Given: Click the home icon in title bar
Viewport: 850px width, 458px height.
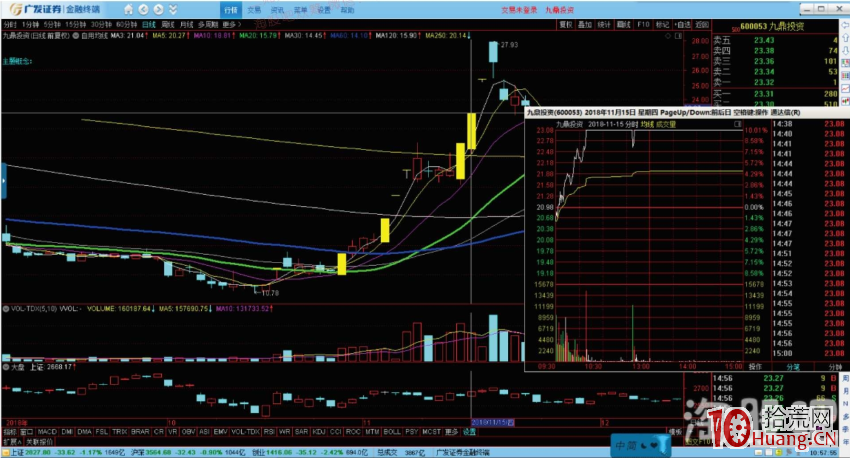Looking at the screenshot, I should (128, 9).
